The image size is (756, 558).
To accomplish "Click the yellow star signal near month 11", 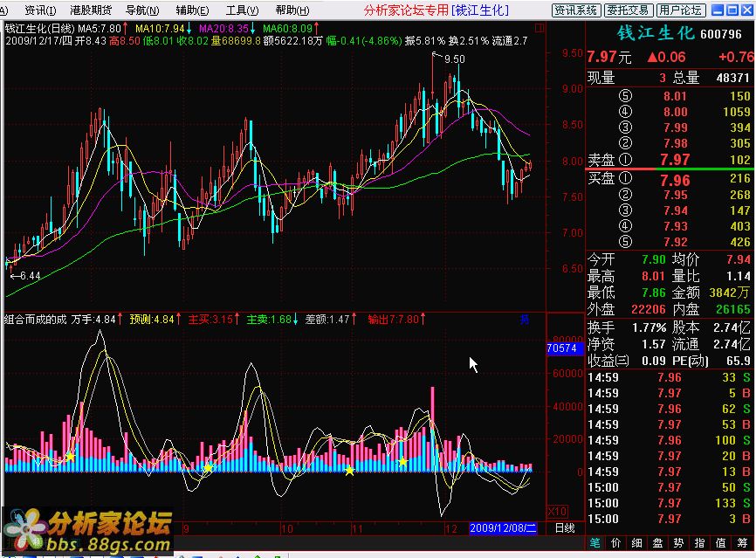I will pos(349,470).
